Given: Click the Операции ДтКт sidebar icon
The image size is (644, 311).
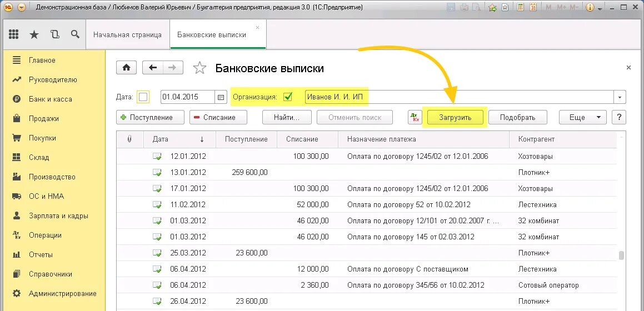Looking at the screenshot, I should pos(17,235).
